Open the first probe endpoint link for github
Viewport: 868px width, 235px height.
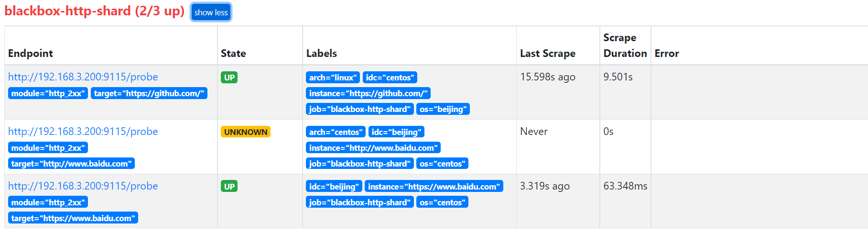pyautogui.click(x=83, y=77)
